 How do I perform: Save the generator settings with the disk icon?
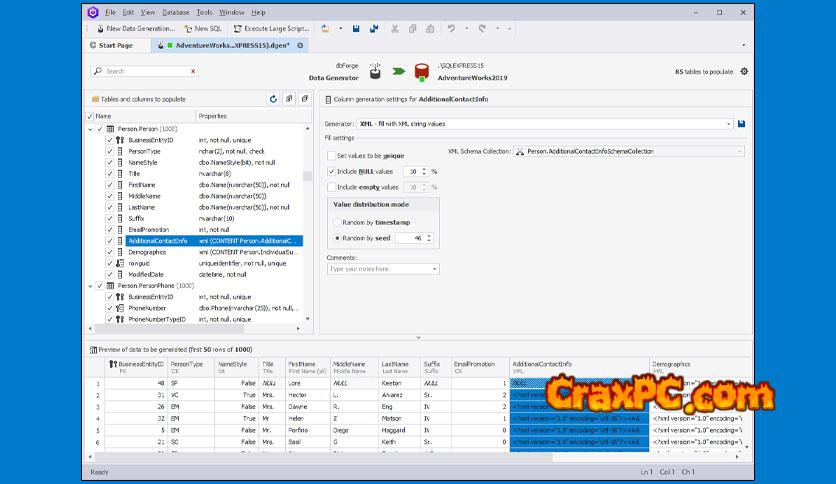pyautogui.click(x=741, y=124)
